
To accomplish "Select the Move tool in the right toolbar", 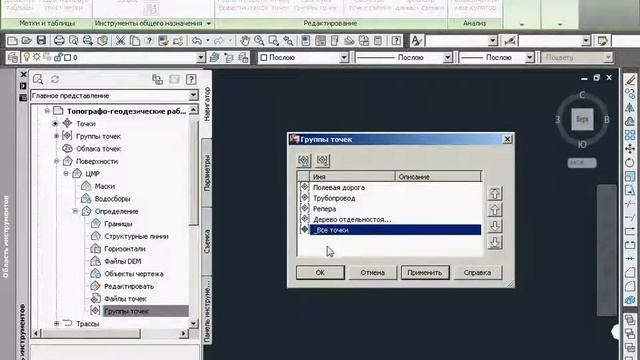I will pos(630,149).
